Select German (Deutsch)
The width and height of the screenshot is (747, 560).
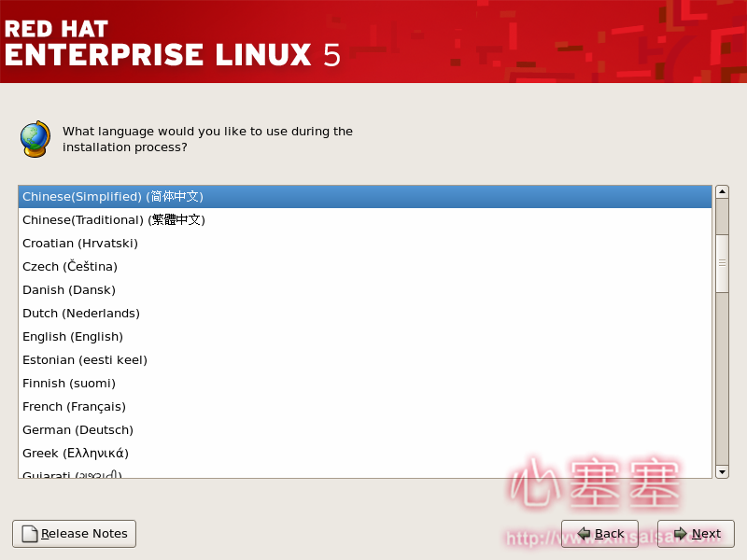(365, 430)
